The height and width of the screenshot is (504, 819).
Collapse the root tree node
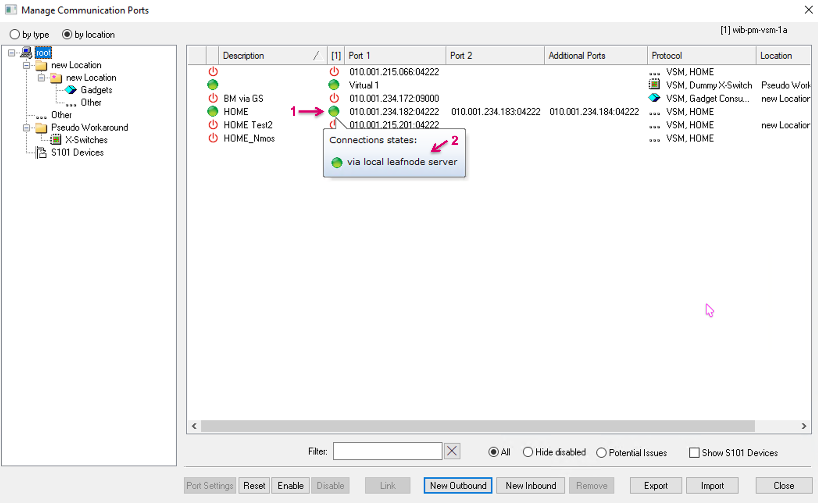coord(12,53)
